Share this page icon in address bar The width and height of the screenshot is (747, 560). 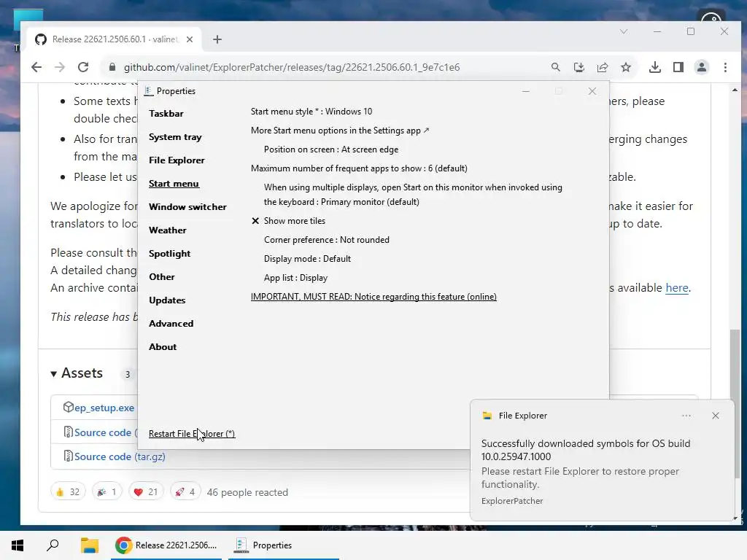pos(602,67)
